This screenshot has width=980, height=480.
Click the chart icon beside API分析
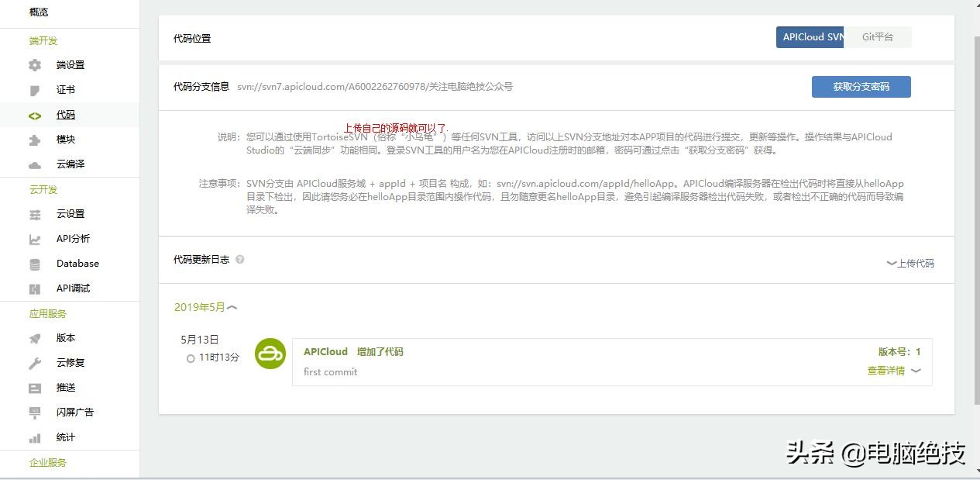[x=35, y=240]
